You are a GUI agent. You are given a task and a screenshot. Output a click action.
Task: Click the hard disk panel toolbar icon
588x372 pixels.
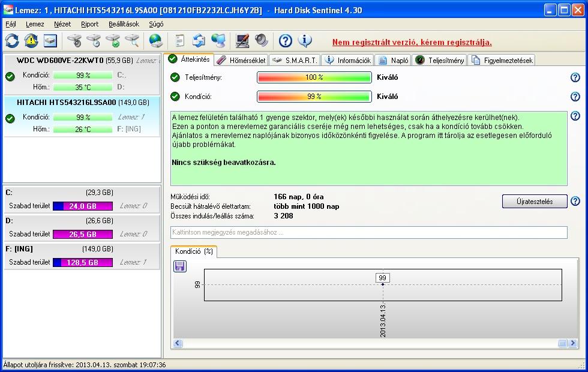pos(50,41)
